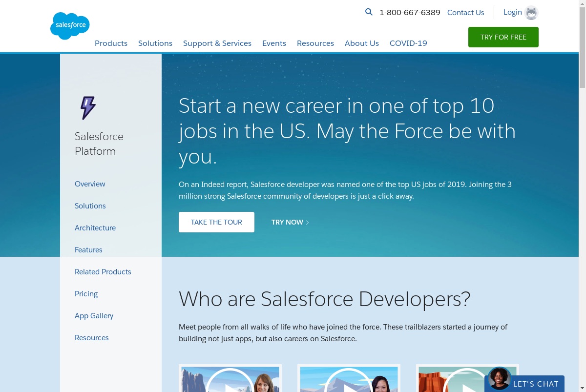
Task: Open Pricing in the sidebar
Action: click(86, 294)
